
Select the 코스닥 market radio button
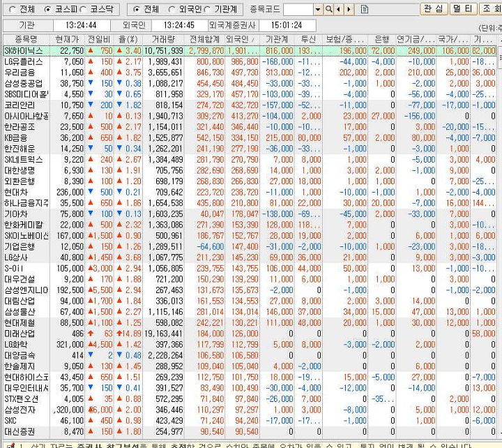[83, 10]
